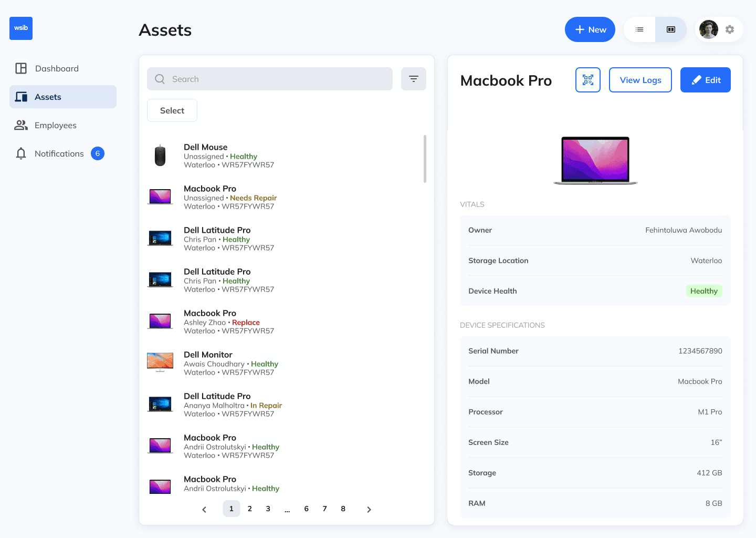Go to Assets in sidebar
Viewport: 756px width, 538px height.
[63, 97]
